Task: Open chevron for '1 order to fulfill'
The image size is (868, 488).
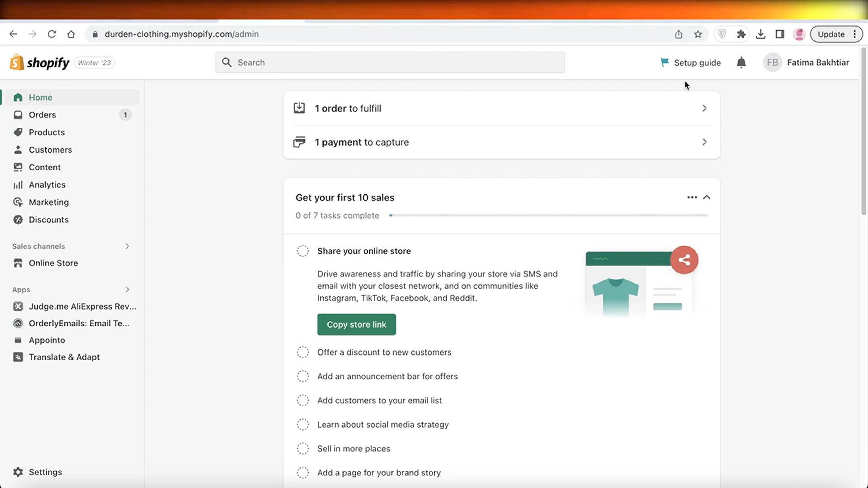Action: [704, 108]
